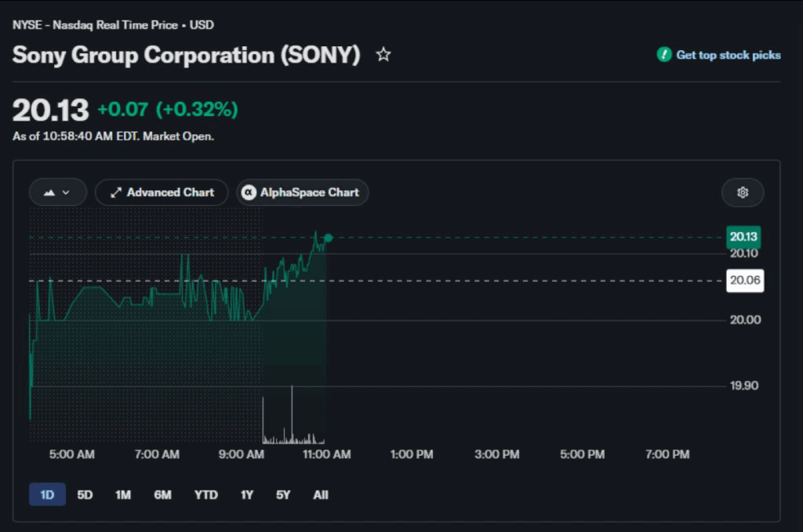
Task: Click the Advanced Chart expand arrows icon
Action: pos(116,192)
